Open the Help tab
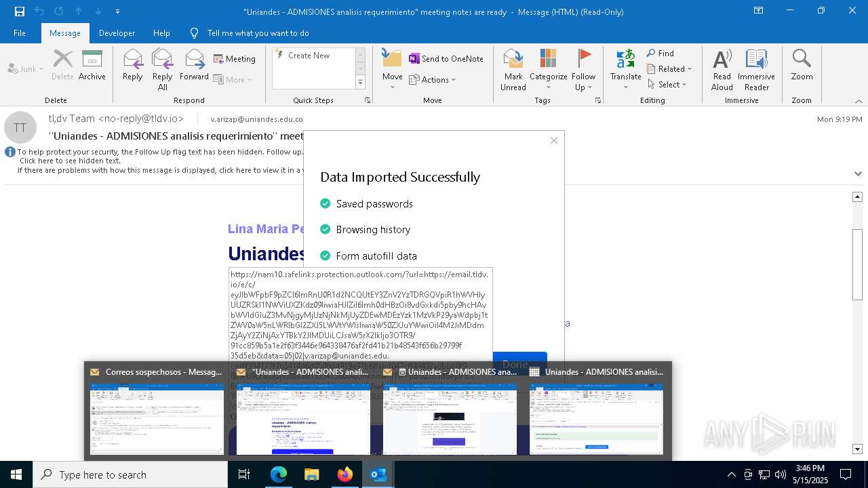The width and height of the screenshot is (868, 488). (161, 33)
